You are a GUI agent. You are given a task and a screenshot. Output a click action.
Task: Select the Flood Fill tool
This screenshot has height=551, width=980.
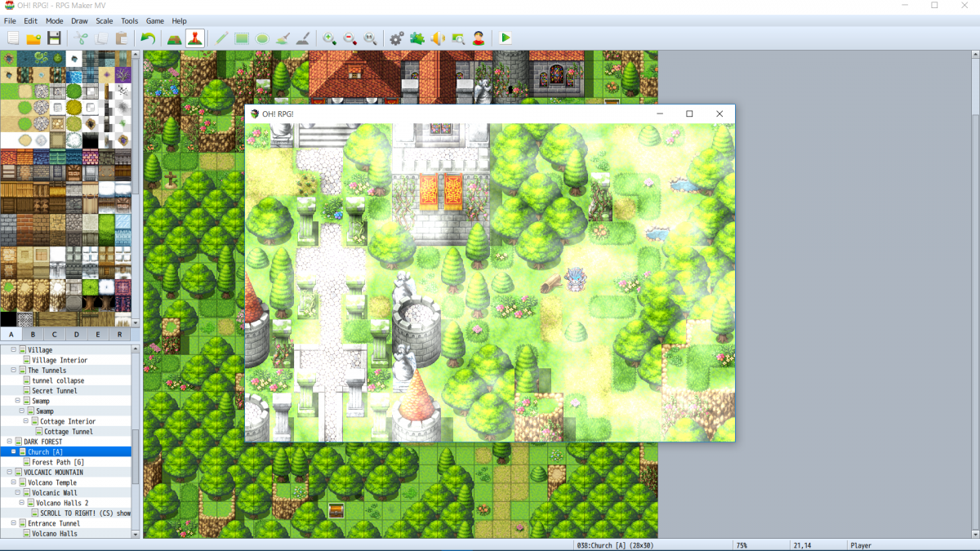(x=282, y=38)
